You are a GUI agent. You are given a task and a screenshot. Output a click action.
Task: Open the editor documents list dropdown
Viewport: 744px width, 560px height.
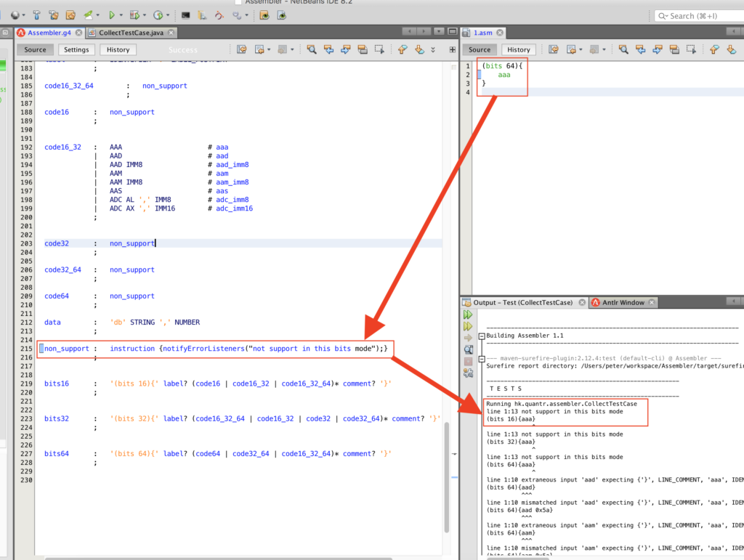pos(440,32)
